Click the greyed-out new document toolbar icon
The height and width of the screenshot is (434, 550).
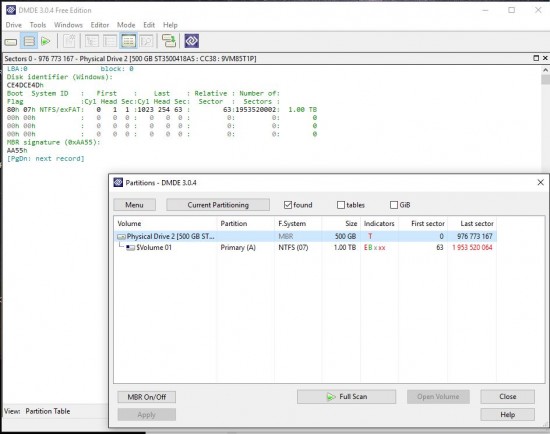[x=69, y=41]
